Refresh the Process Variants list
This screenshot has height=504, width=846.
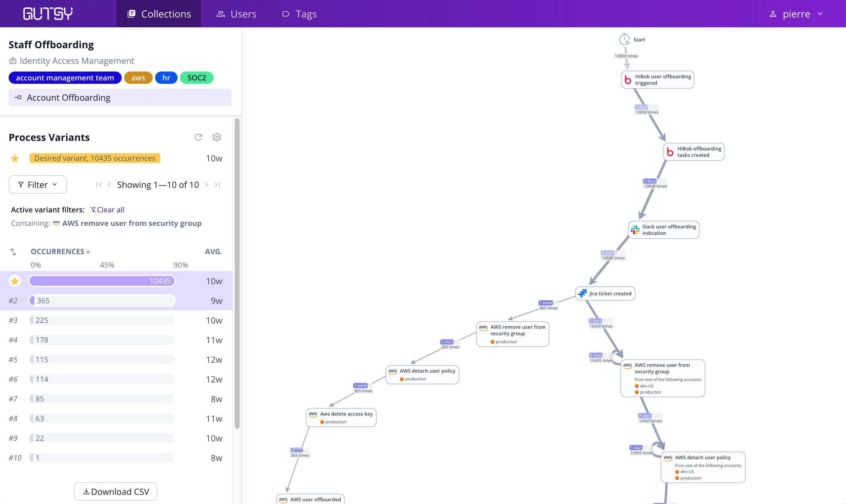pyautogui.click(x=198, y=137)
